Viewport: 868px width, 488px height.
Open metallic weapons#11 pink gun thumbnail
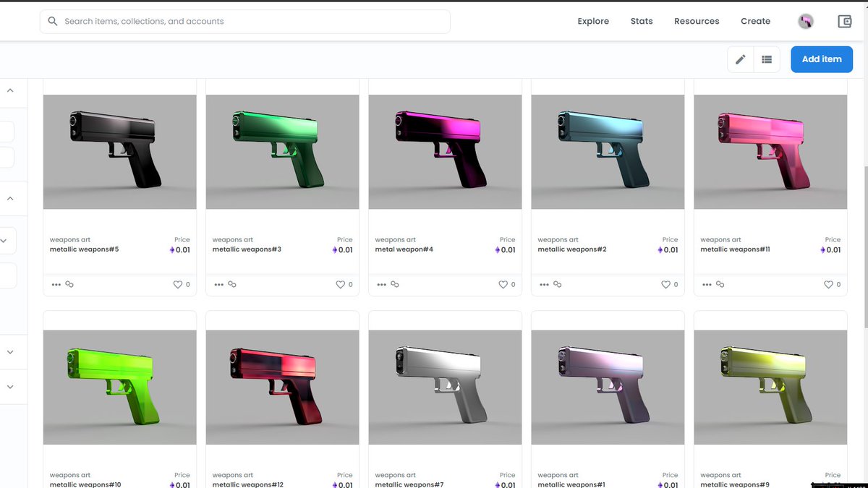[x=771, y=152]
